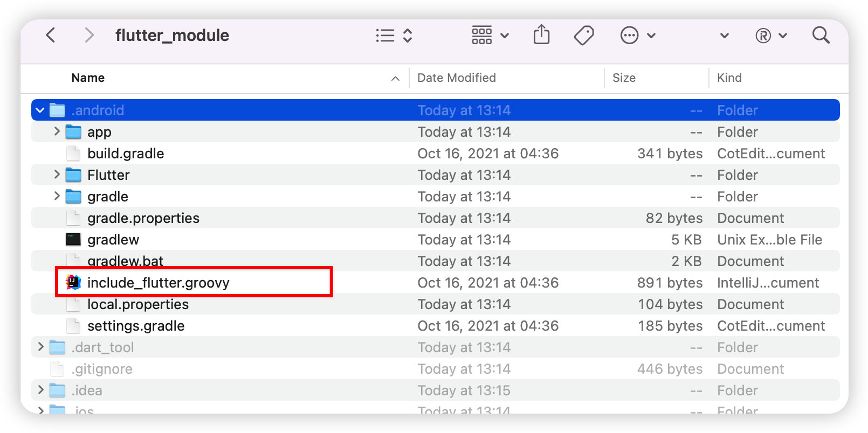Expand the Flutter folder
This screenshot has width=868, height=433.
pos(57,174)
